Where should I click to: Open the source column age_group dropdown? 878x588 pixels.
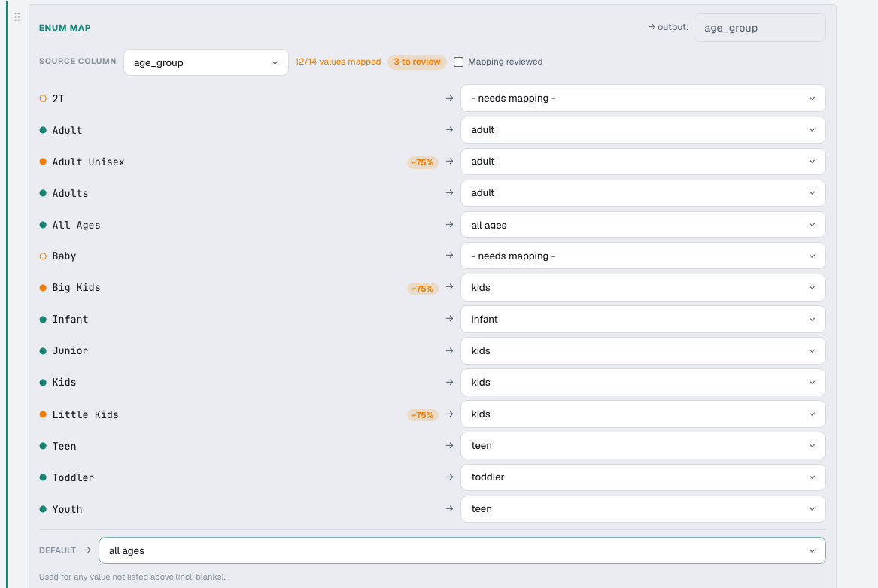tap(206, 62)
